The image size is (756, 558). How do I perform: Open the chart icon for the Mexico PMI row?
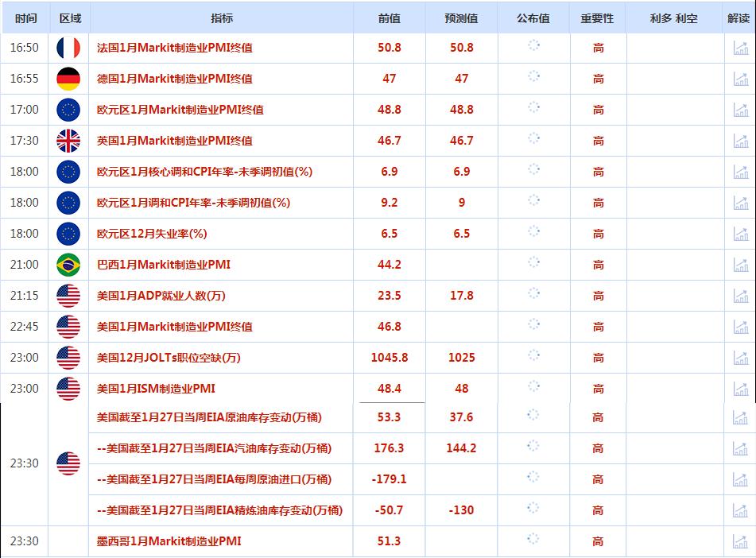[x=739, y=541]
